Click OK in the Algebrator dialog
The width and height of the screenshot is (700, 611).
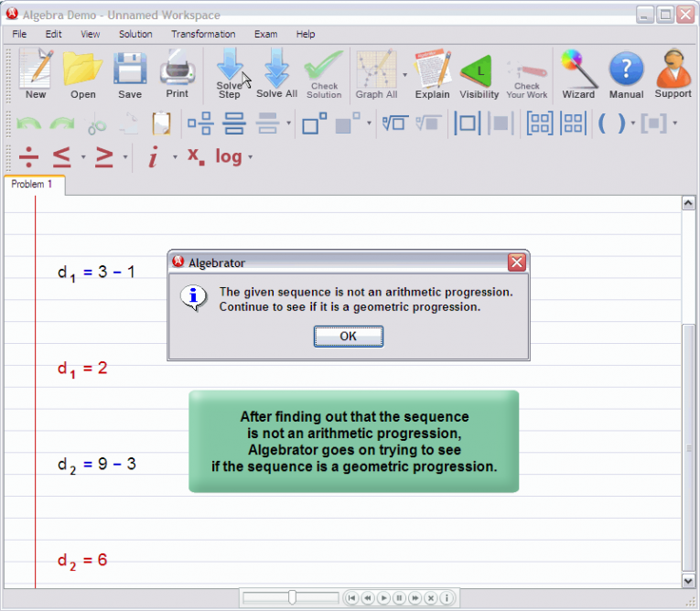tap(349, 336)
